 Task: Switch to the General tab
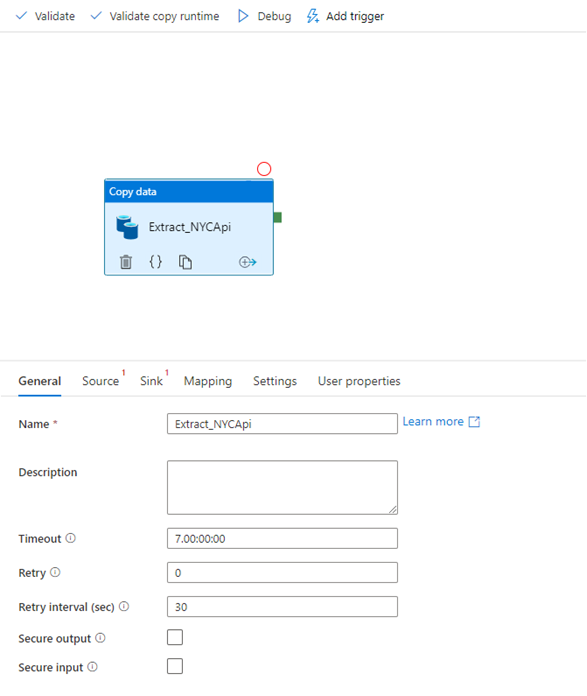(x=40, y=381)
